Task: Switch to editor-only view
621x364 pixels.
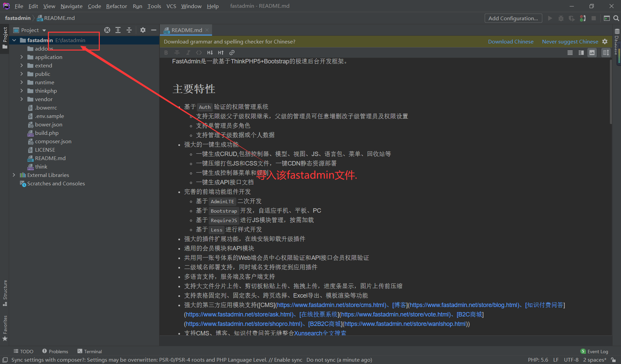Action: tap(570, 53)
